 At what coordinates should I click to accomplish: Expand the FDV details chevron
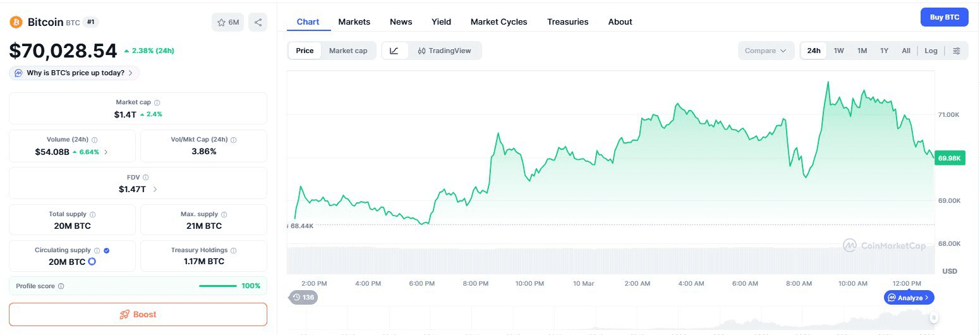pyautogui.click(x=155, y=189)
